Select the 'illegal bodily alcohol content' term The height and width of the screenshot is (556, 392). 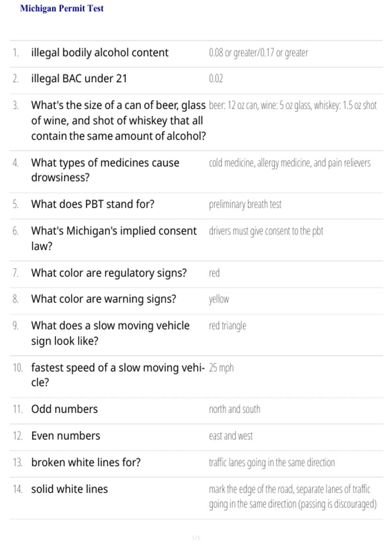tap(100, 53)
